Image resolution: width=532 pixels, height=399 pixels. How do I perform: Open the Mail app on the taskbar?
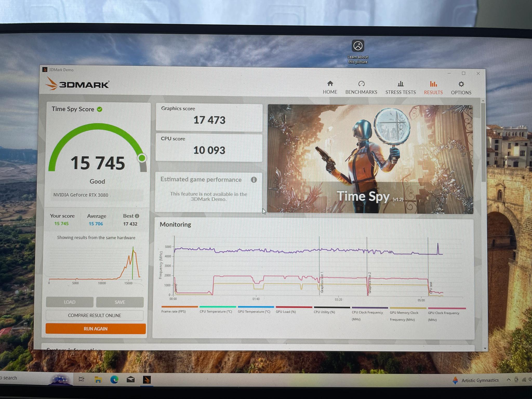131,380
